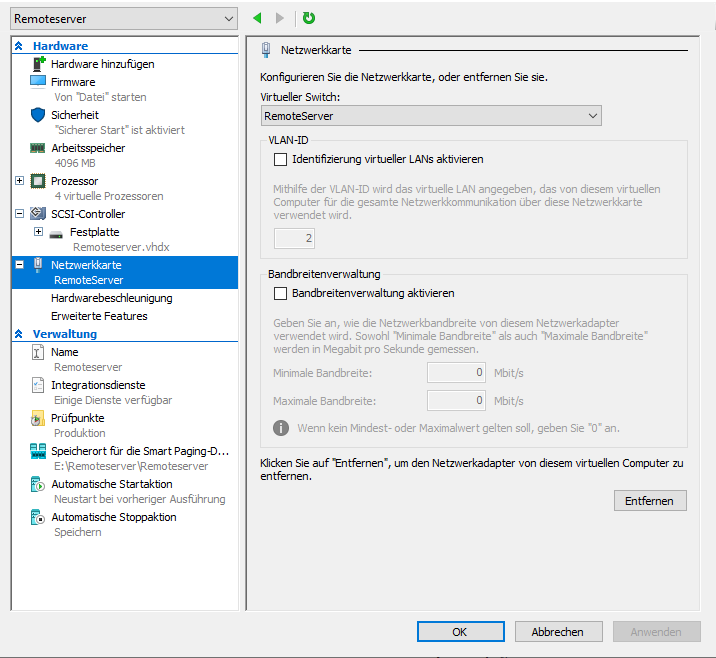Image resolution: width=716 pixels, height=658 pixels.
Task: Click OK button
Action: point(460,632)
